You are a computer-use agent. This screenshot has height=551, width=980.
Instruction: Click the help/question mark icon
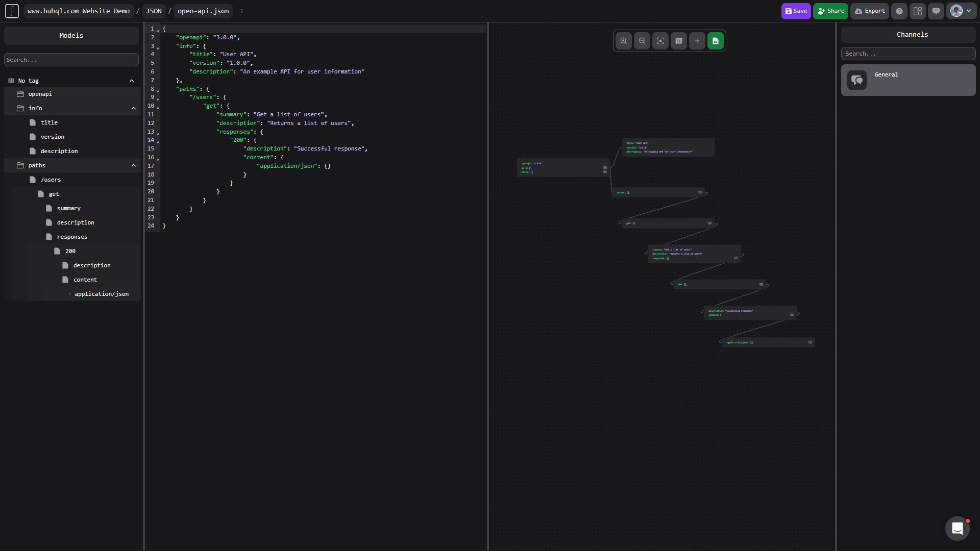(x=899, y=11)
